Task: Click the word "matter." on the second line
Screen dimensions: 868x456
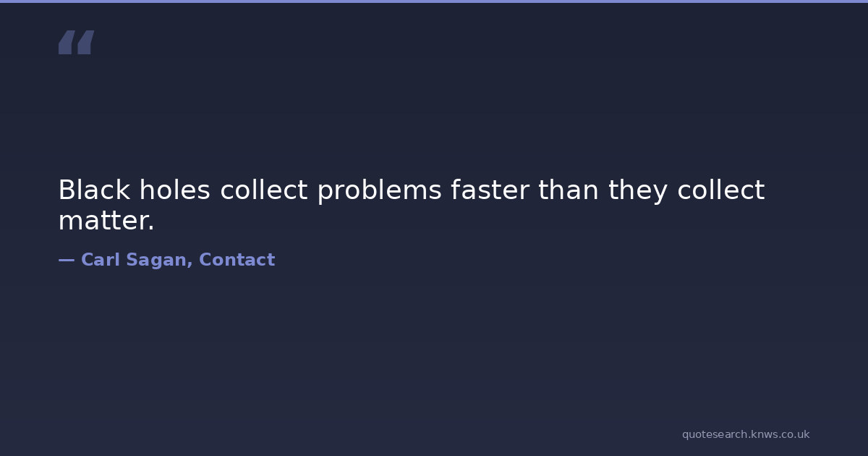Action: [106, 221]
